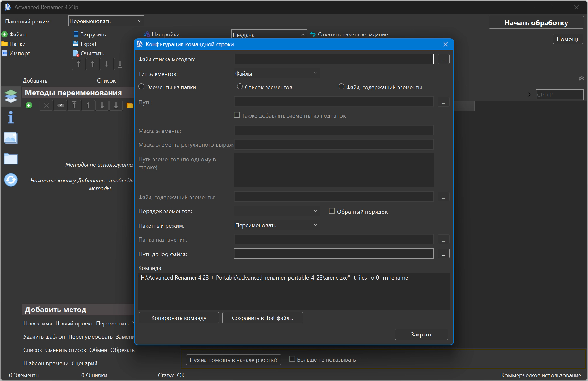Select the 'Элементы из папки' radio button
The image size is (588, 381).
point(141,87)
